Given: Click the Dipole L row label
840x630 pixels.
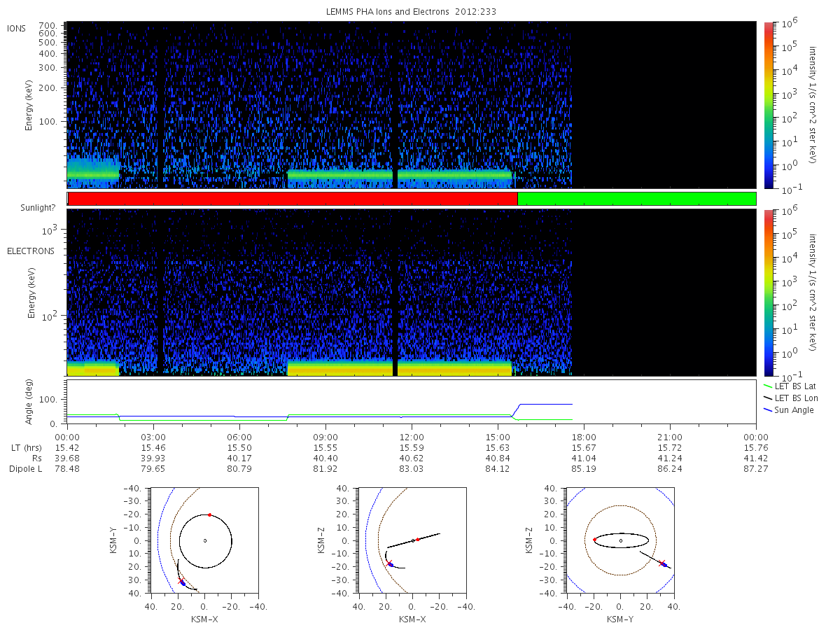Looking at the screenshot, I should coord(25,468).
